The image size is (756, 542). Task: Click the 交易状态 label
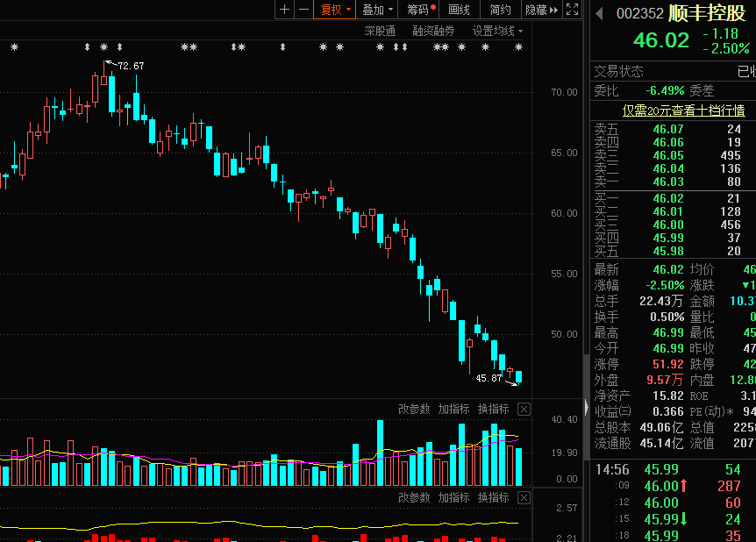[618, 71]
